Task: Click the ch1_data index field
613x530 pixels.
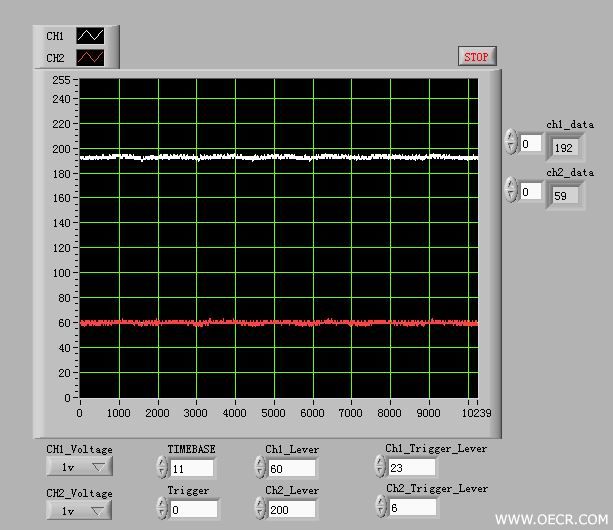Action: 531,143
